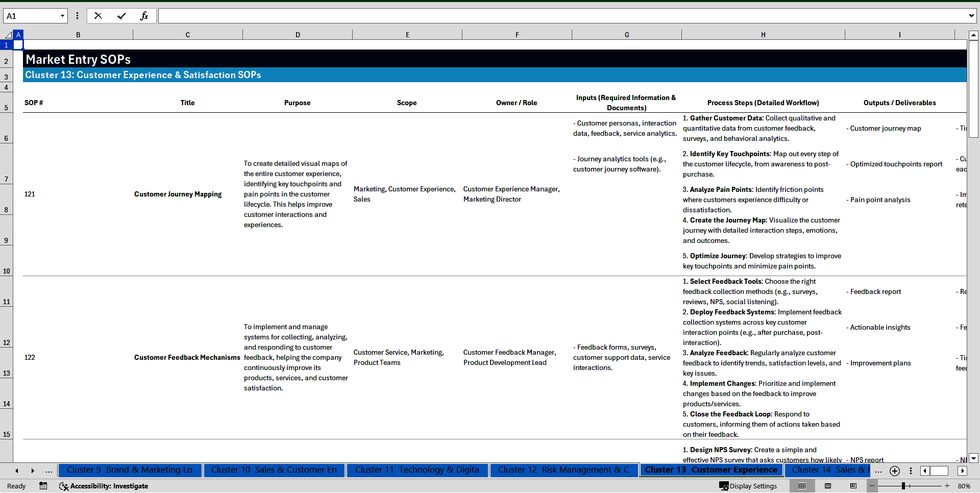This screenshot has width=980, height=493.
Task: Open the Cluster 9 Brand & Marketing tab
Action: tap(130, 470)
